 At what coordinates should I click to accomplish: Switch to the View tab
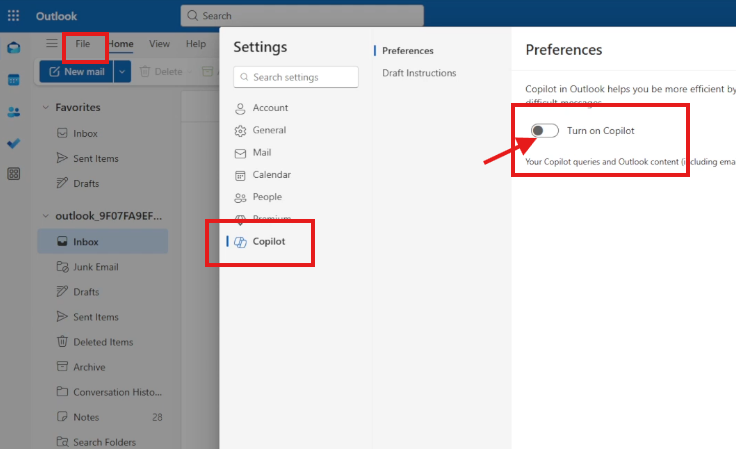tap(159, 44)
